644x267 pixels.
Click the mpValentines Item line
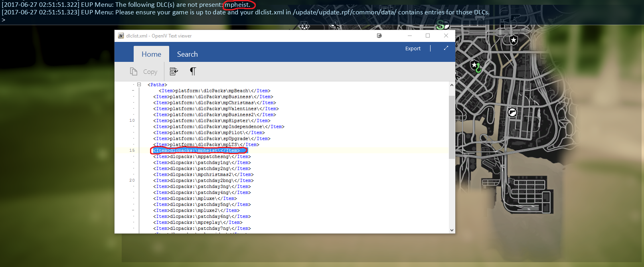216,109
